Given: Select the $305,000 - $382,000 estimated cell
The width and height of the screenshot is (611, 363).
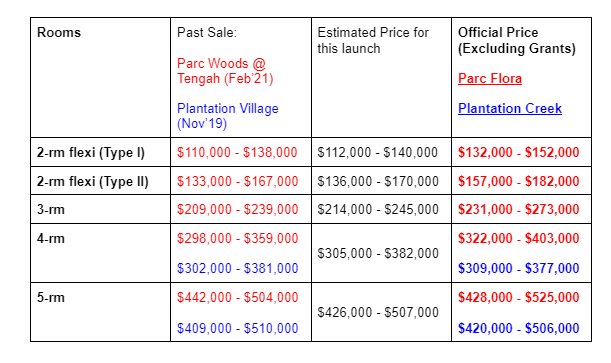Looking at the screenshot, I should coord(378,254).
